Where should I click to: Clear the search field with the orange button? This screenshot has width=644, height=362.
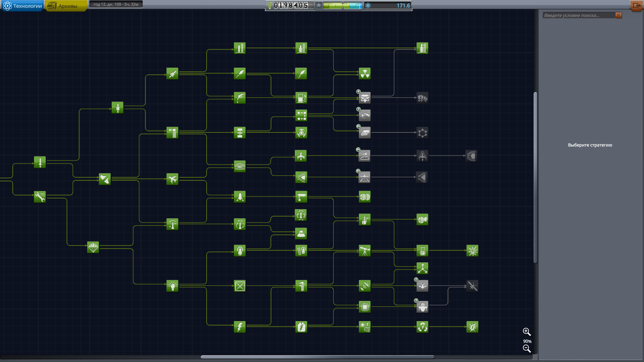[619, 15]
